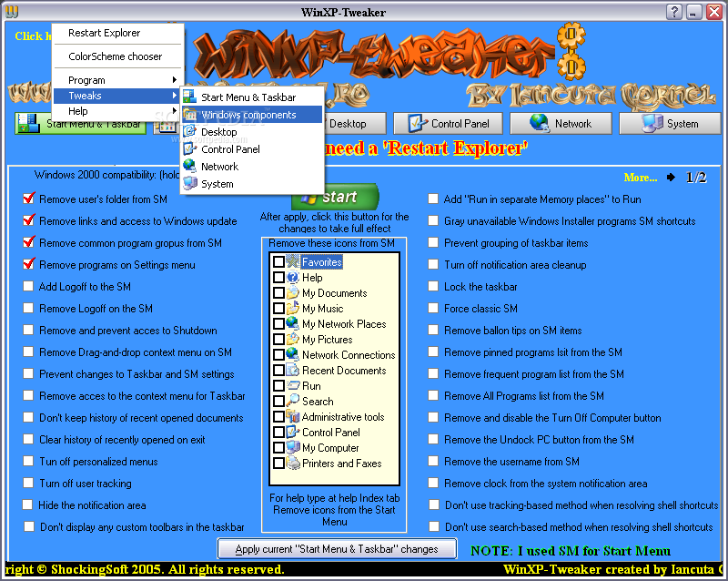Select Network in Tweaks submenu
728x581 pixels.
pos(252,167)
